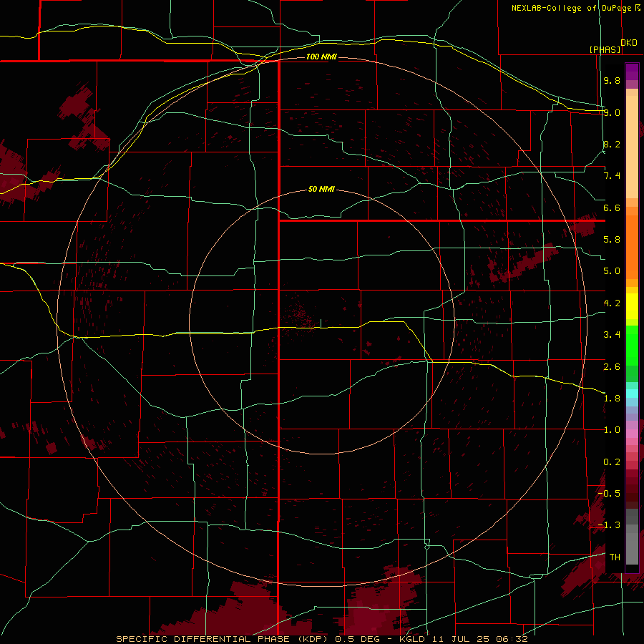
Task: Click the DKD label above the color scale
Action: pyautogui.click(x=629, y=43)
